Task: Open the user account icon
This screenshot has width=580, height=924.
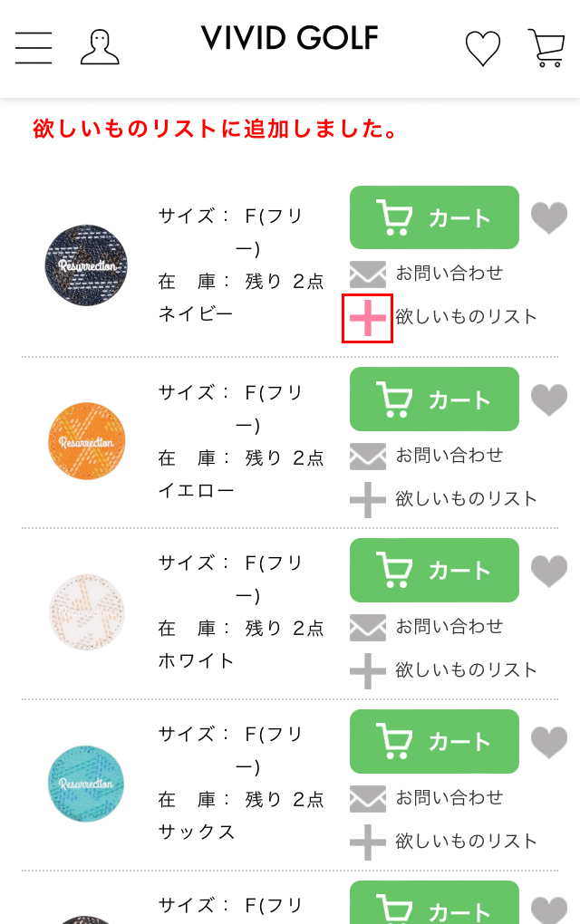Action: point(101,47)
